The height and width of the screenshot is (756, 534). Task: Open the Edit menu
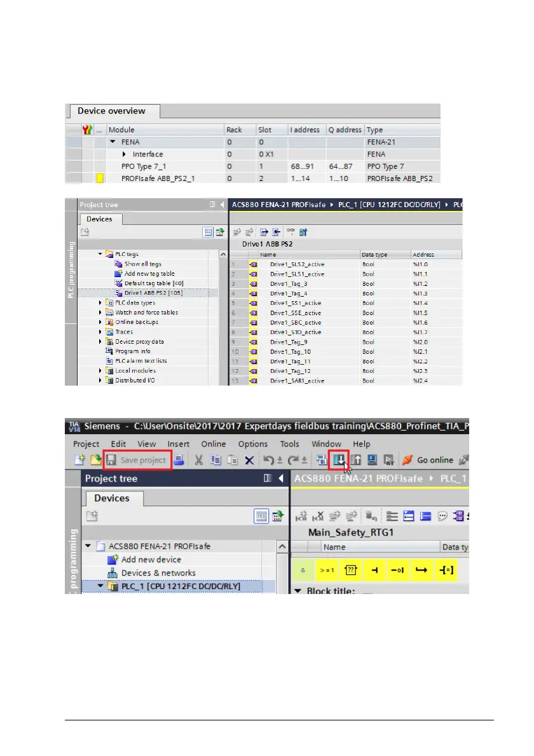click(x=118, y=444)
